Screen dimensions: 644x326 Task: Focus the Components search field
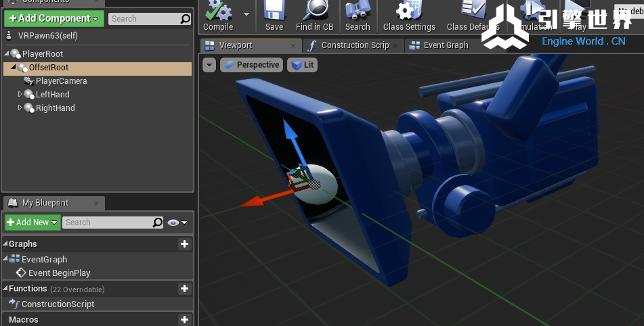coord(144,19)
